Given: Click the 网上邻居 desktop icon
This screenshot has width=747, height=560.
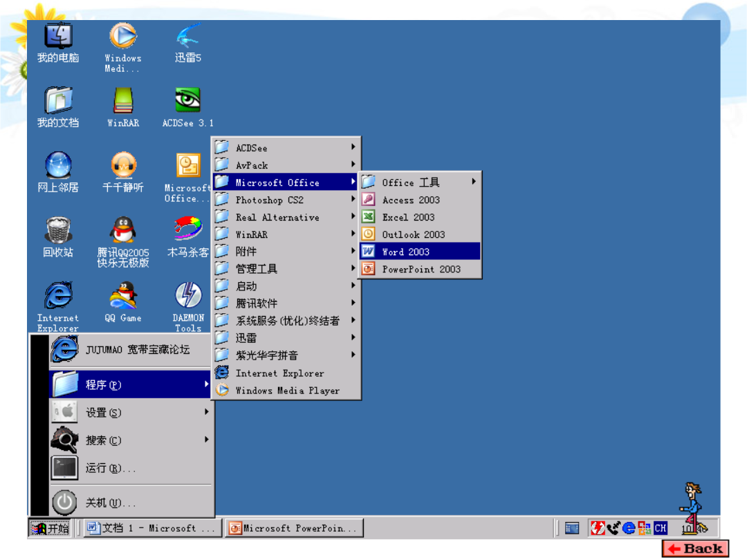Looking at the screenshot, I should (58, 165).
